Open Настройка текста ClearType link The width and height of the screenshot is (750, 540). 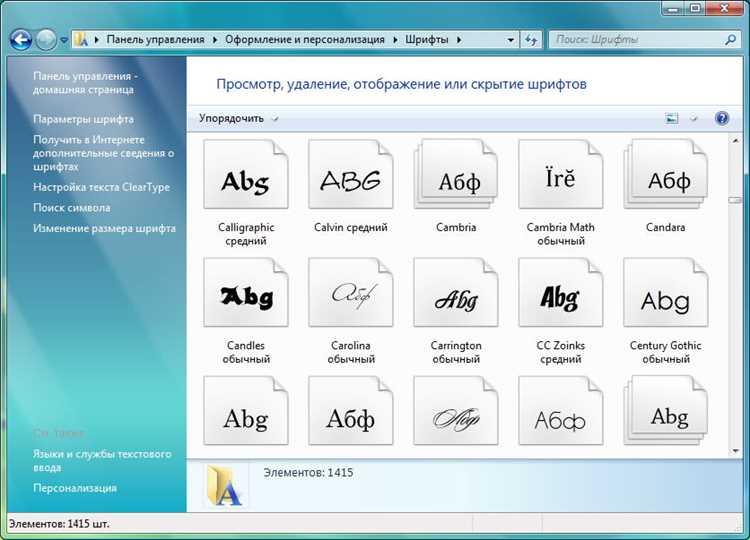[x=101, y=187]
